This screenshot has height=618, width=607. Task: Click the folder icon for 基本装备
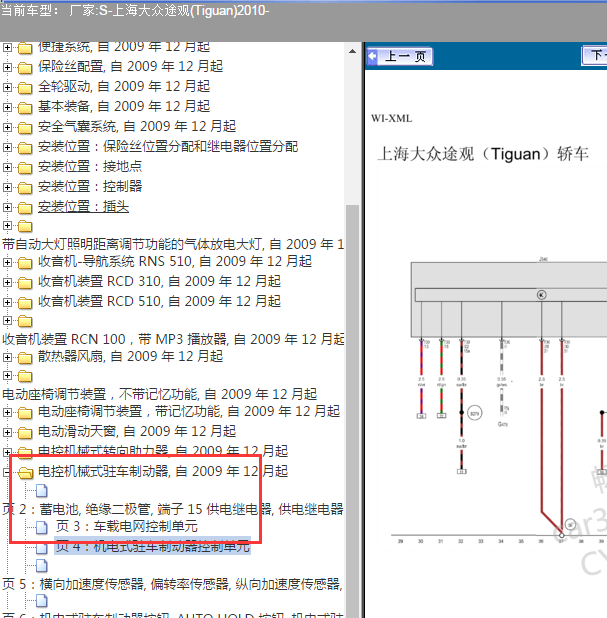(x=25, y=108)
